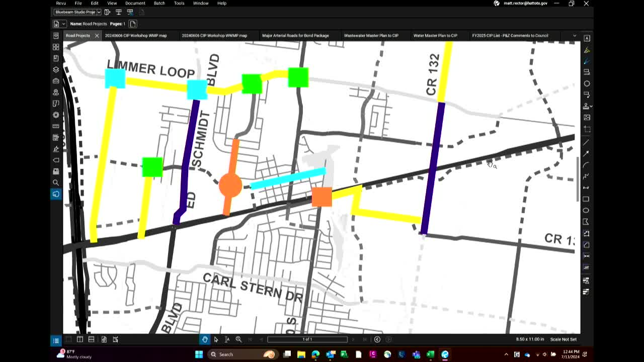
Task: Open the Thumbnails panel in left sidebar
Action: pos(56,47)
